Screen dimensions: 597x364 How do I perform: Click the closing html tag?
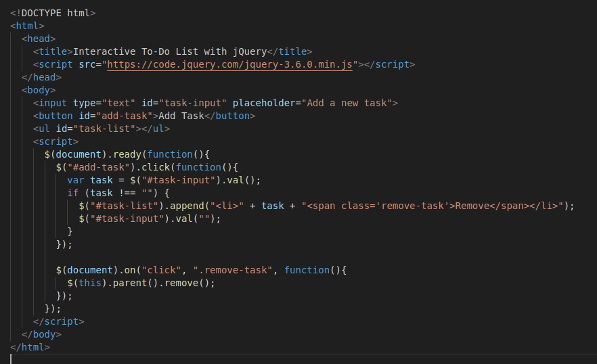[30, 347]
